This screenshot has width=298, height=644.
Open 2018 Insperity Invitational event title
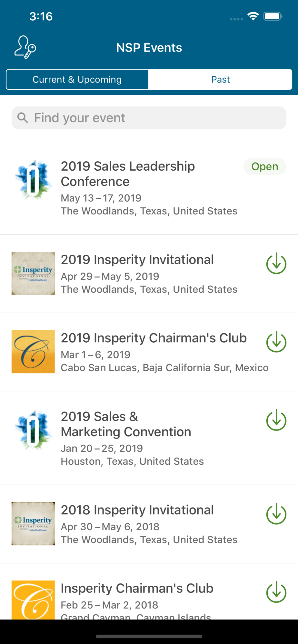(x=137, y=510)
